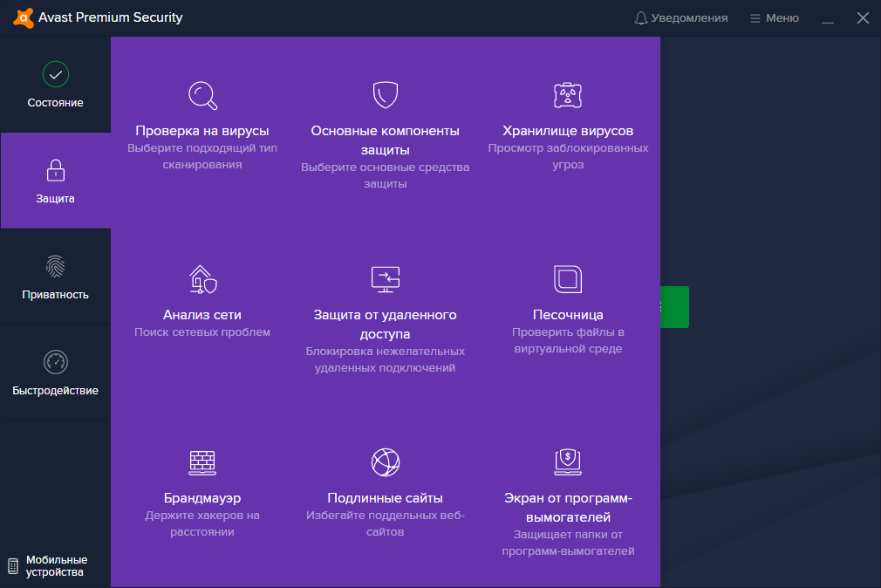Select the Защита lock icon tab

tap(55, 181)
